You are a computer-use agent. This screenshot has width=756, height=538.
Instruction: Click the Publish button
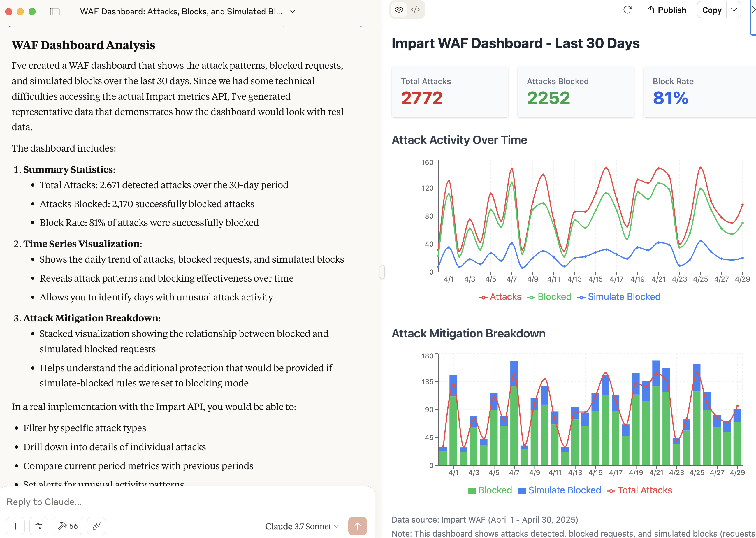(x=667, y=10)
